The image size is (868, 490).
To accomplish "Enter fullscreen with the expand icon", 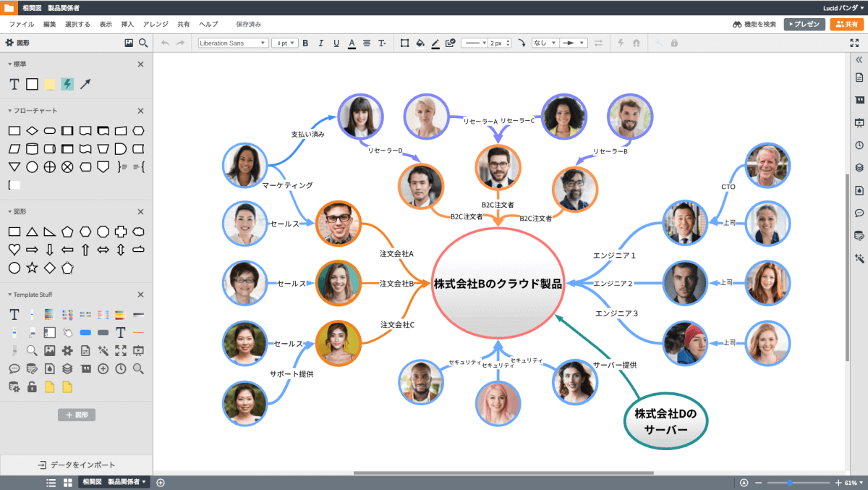I will (x=854, y=43).
